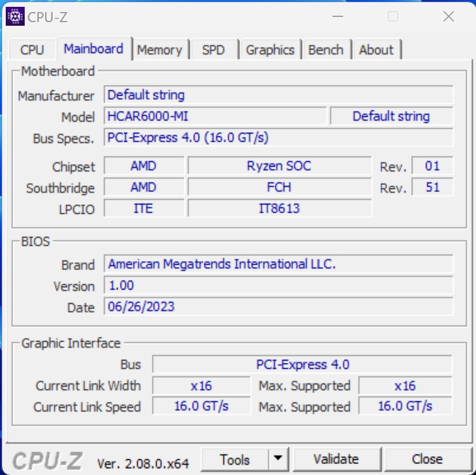
Task: Click the Model revision 'Default string' field
Action: pos(391,116)
